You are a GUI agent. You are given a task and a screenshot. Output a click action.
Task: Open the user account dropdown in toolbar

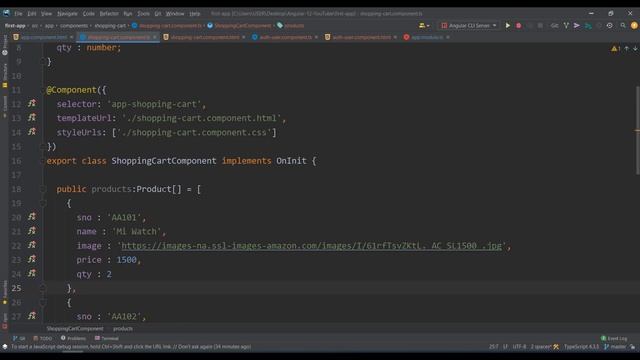424,25
